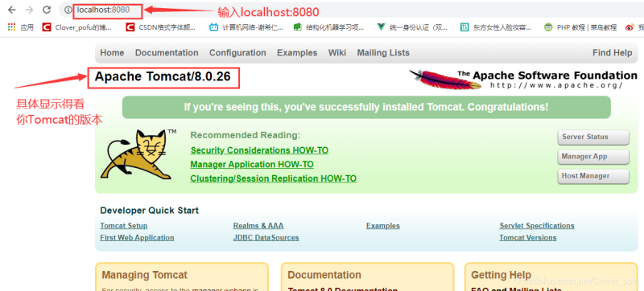Open the CSDN格式字体颜 bookmark
644x291 pixels.
pyautogui.click(x=161, y=27)
